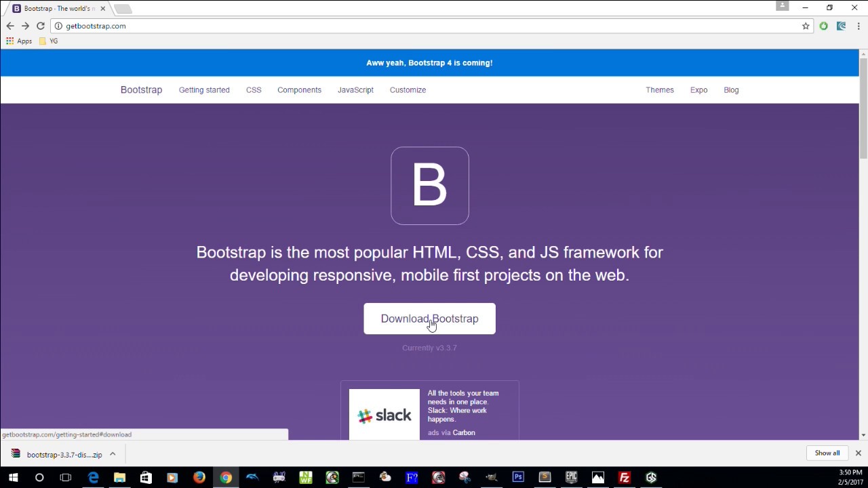The width and height of the screenshot is (868, 488).
Task: Open File Explorer from taskbar
Action: (119, 477)
